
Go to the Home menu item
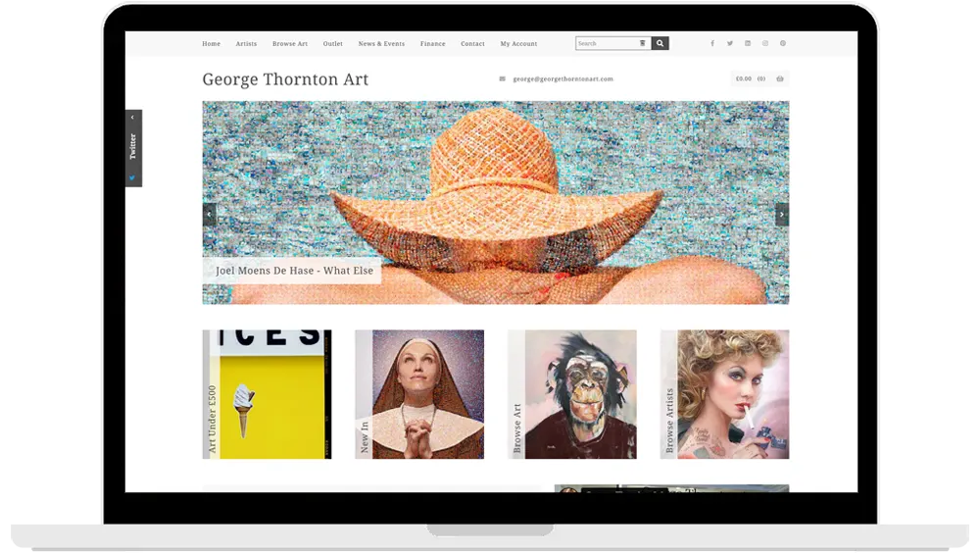point(212,44)
